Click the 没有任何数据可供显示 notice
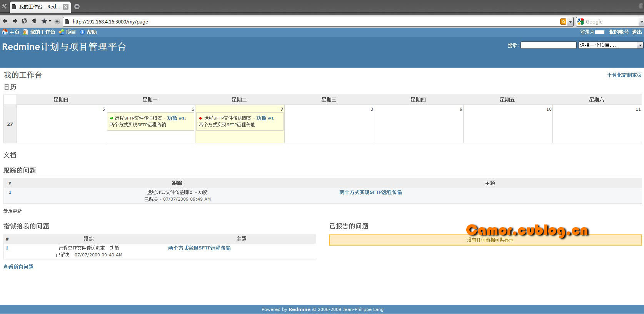The image size is (644, 314). (x=486, y=240)
